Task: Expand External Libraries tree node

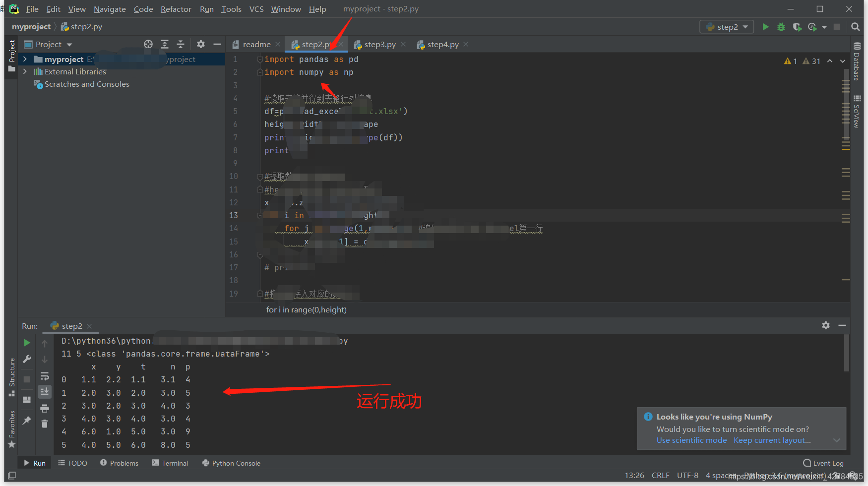Action: [x=25, y=71]
